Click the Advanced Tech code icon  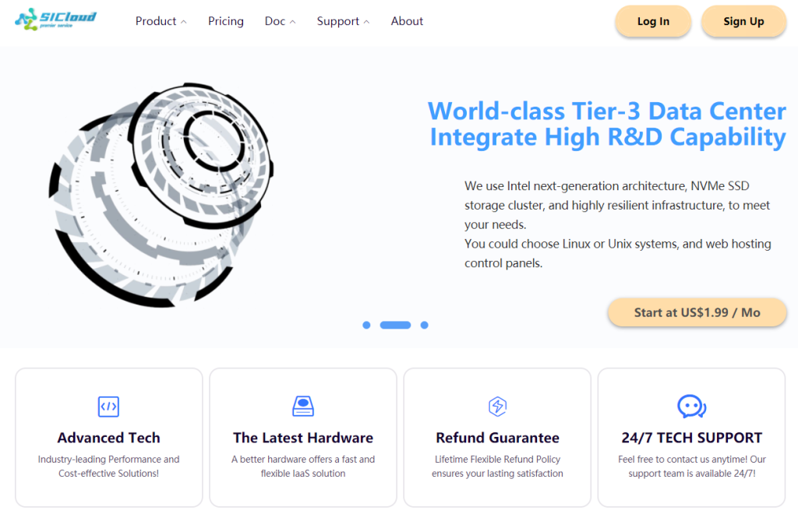(108, 407)
